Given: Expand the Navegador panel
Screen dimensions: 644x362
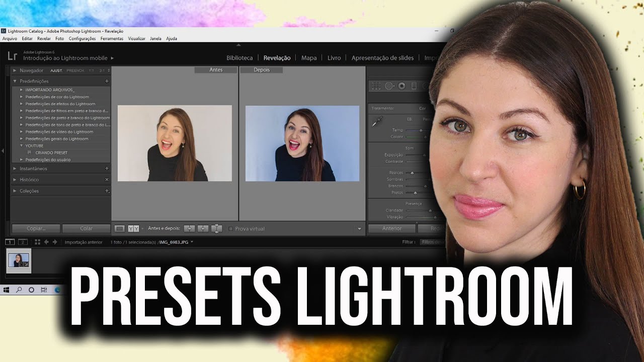Looking at the screenshot, I should pyautogui.click(x=15, y=70).
